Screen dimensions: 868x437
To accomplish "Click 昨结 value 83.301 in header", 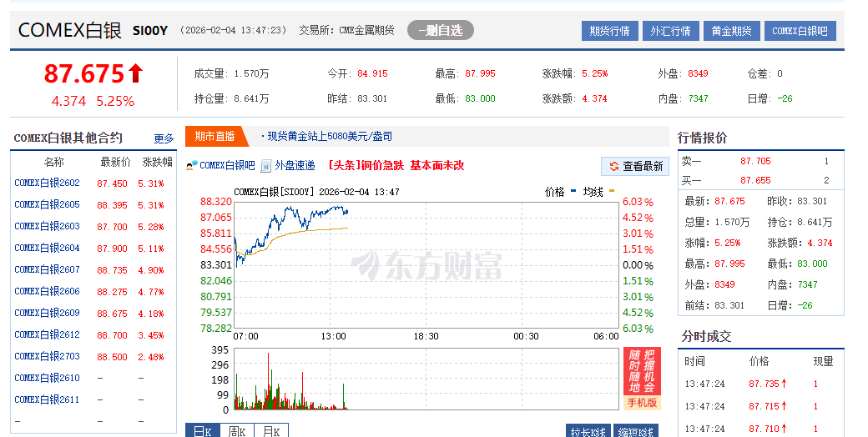I will point(372,98).
